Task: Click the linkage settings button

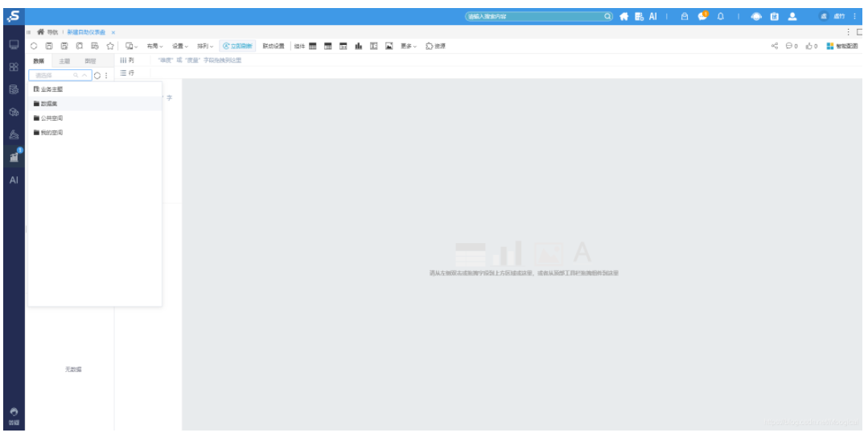Action: 274,46
